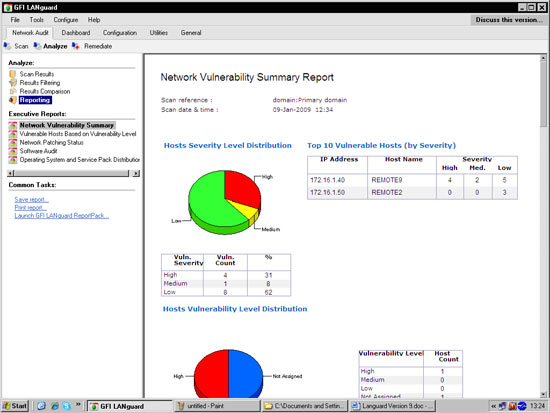Screen dimensions: 550x413
Task: Click the Internet Explorer quick launch icon
Action: click(x=54, y=406)
